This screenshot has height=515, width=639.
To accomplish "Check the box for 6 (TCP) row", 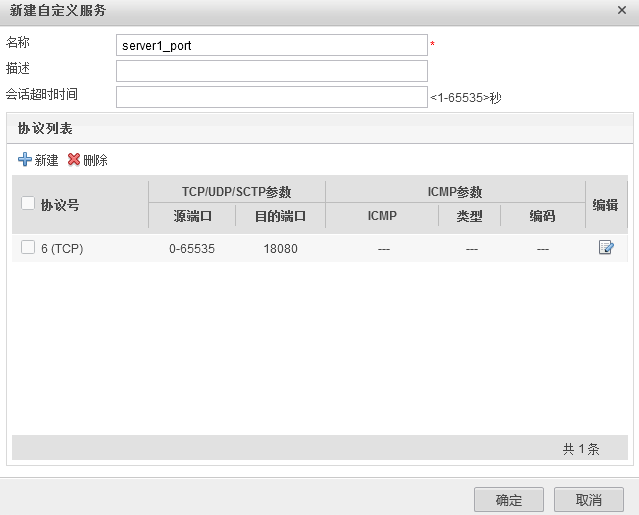I will click(x=28, y=248).
